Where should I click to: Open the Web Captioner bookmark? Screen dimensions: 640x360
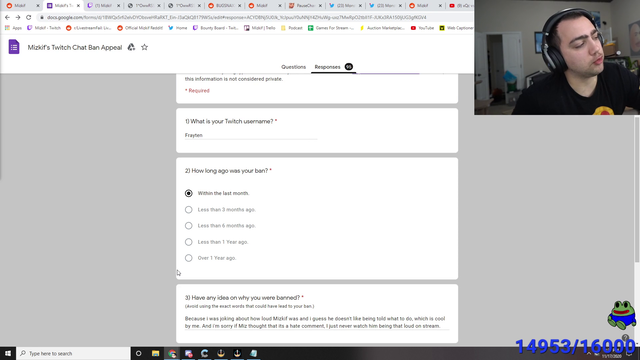456,28
